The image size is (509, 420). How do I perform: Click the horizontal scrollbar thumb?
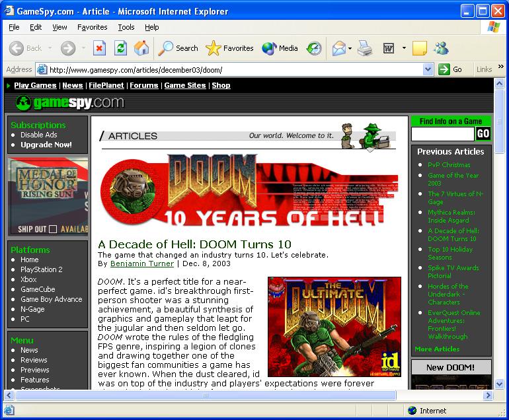pyautogui.click(x=206, y=395)
